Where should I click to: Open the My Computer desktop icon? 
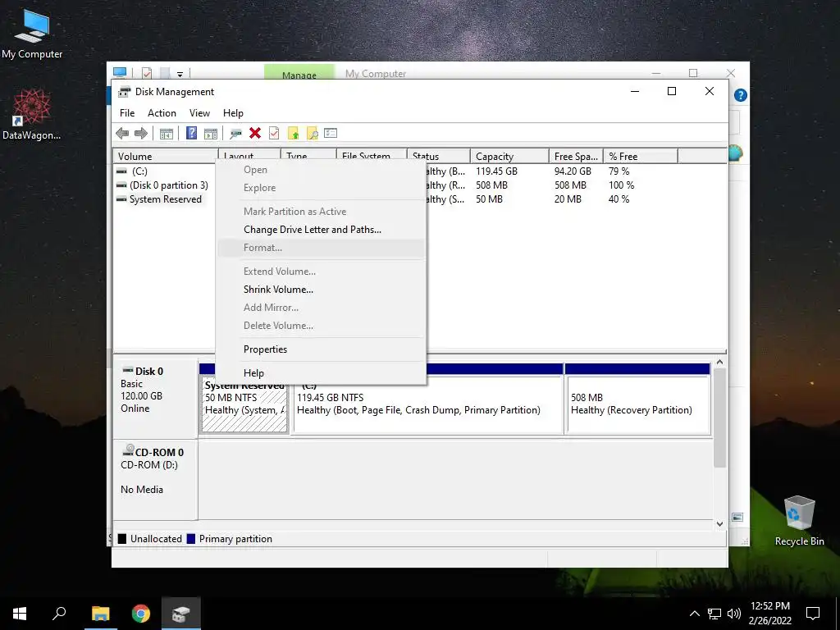coord(32,33)
